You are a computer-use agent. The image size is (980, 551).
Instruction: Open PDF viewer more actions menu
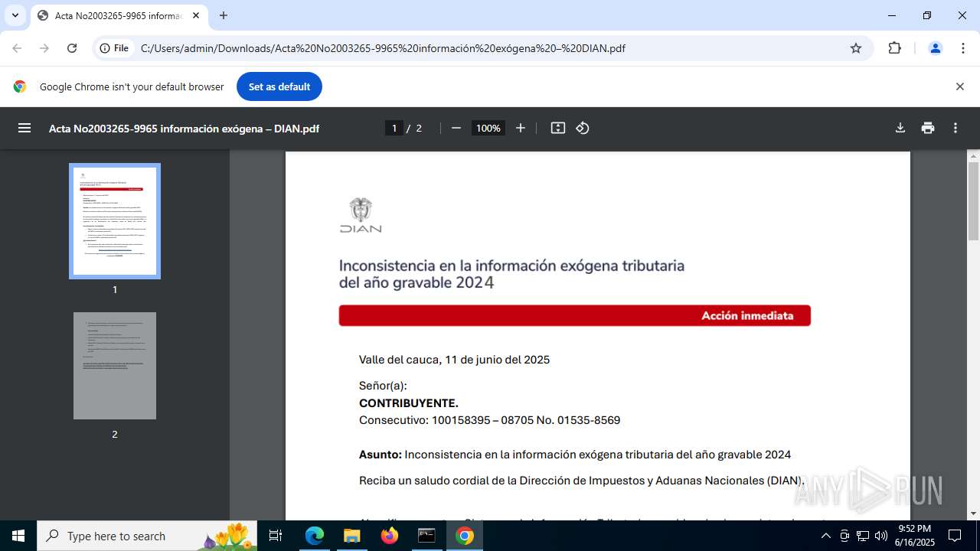955,128
